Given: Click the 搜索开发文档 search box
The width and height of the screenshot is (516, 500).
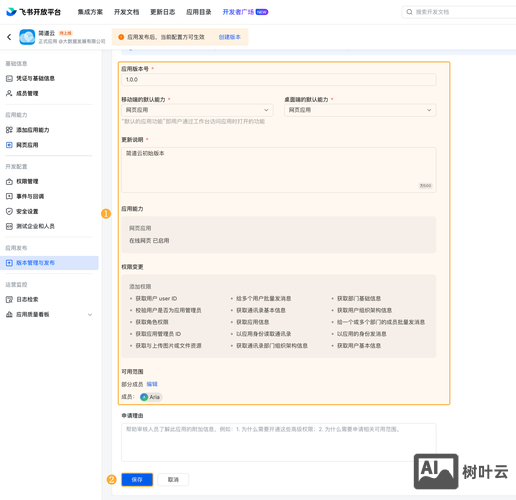Looking at the screenshot, I should tap(459, 12).
